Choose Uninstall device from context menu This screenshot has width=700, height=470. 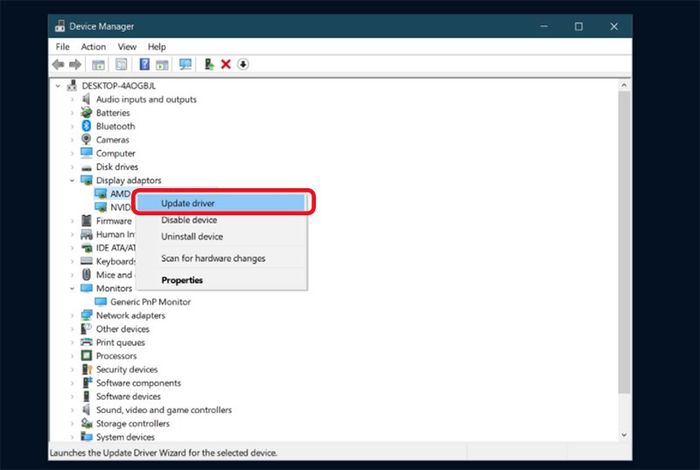pyautogui.click(x=221, y=237)
